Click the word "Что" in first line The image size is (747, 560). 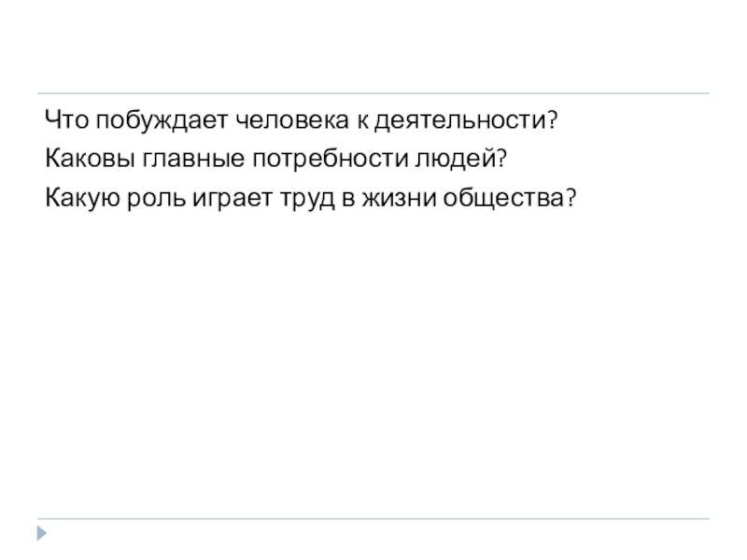(x=65, y=120)
